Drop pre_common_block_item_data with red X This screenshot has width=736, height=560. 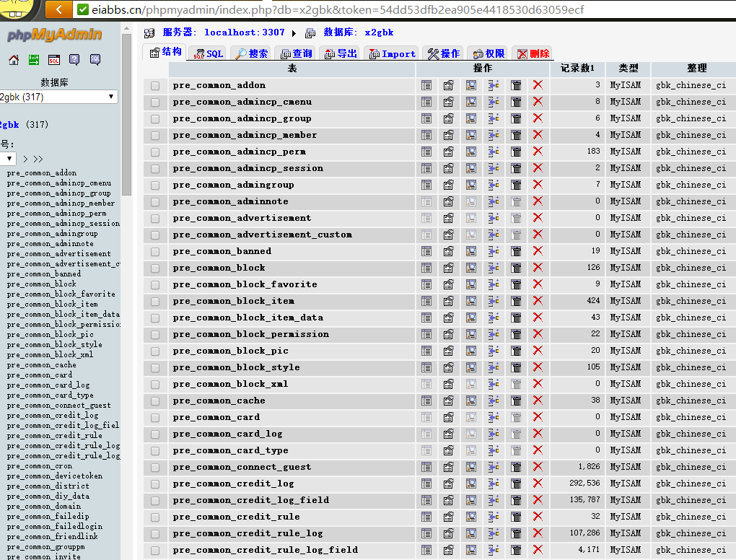click(538, 318)
